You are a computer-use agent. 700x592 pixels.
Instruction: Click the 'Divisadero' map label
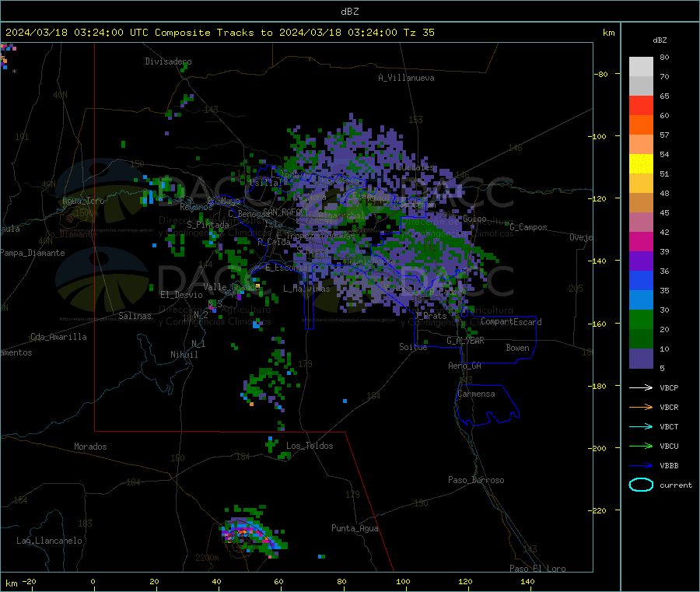[x=168, y=61]
